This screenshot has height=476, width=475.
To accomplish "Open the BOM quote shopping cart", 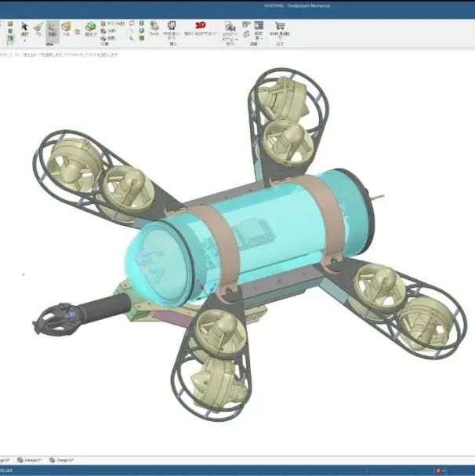I will point(280,26).
